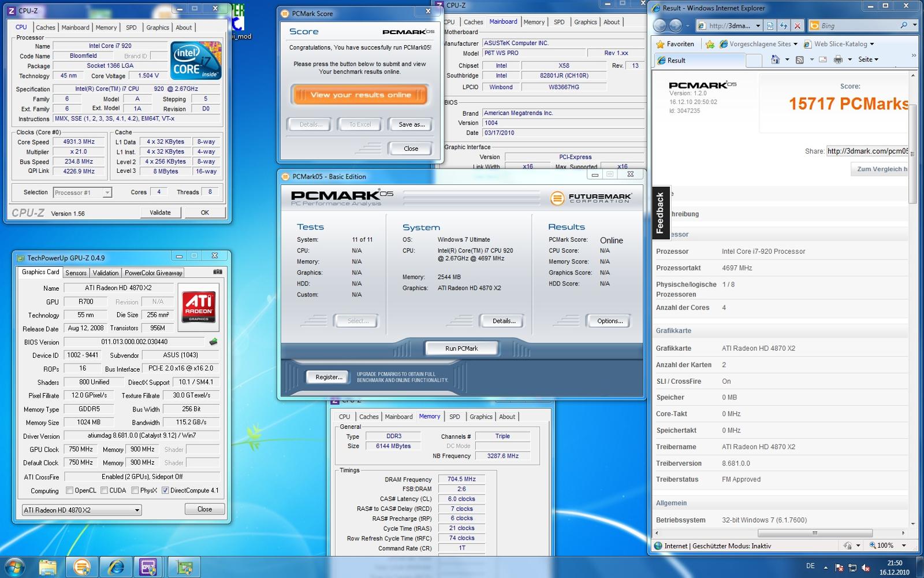Click add to favorites bar icon
The image size is (924, 578).
[x=710, y=44]
